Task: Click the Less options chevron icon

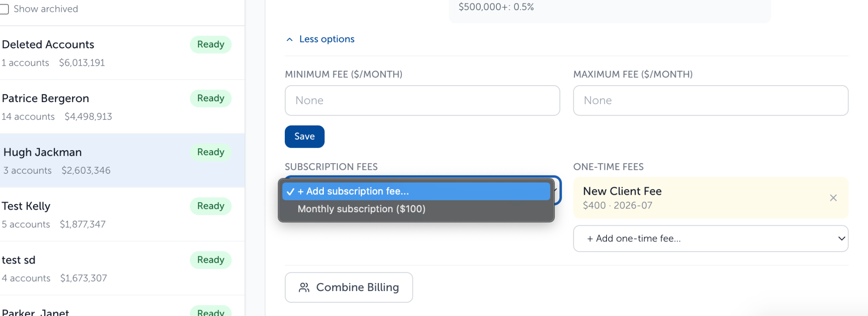Action: 289,39
